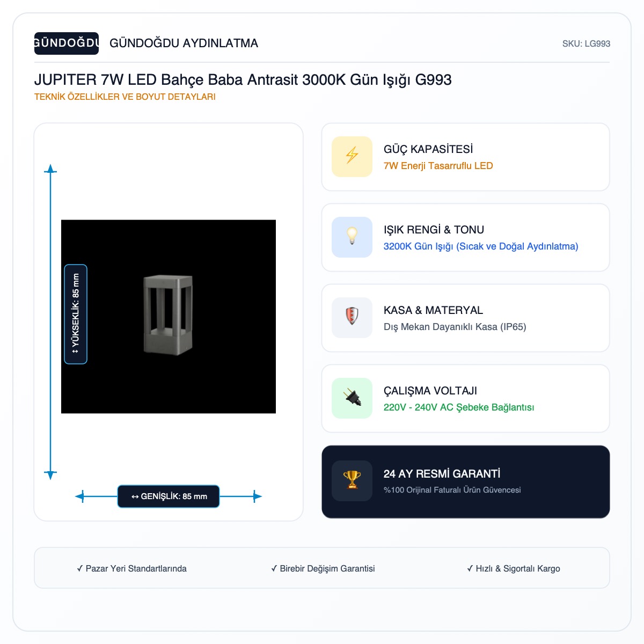Click the trophy warranty icon
644x644 pixels.
click(352, 481)
